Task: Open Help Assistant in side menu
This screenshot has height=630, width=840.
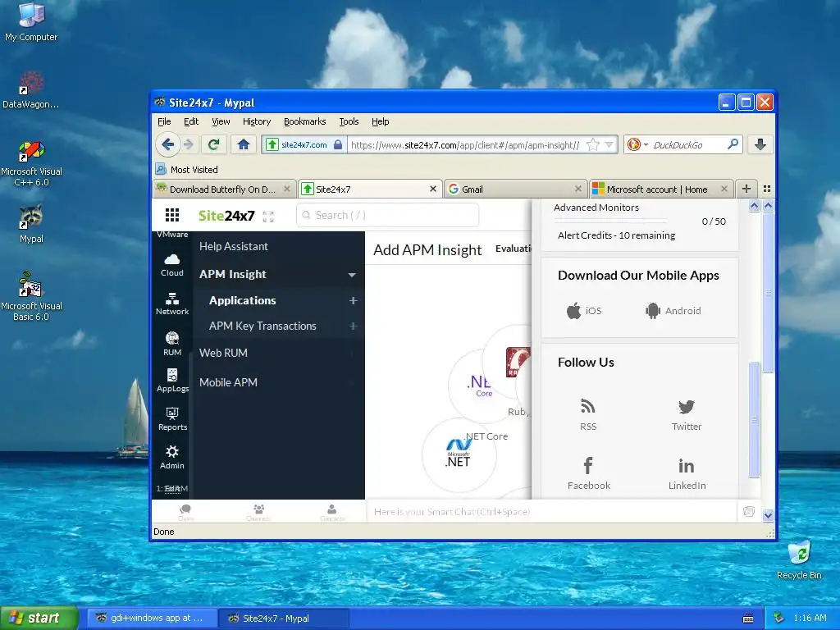Action: pos(234,246)
